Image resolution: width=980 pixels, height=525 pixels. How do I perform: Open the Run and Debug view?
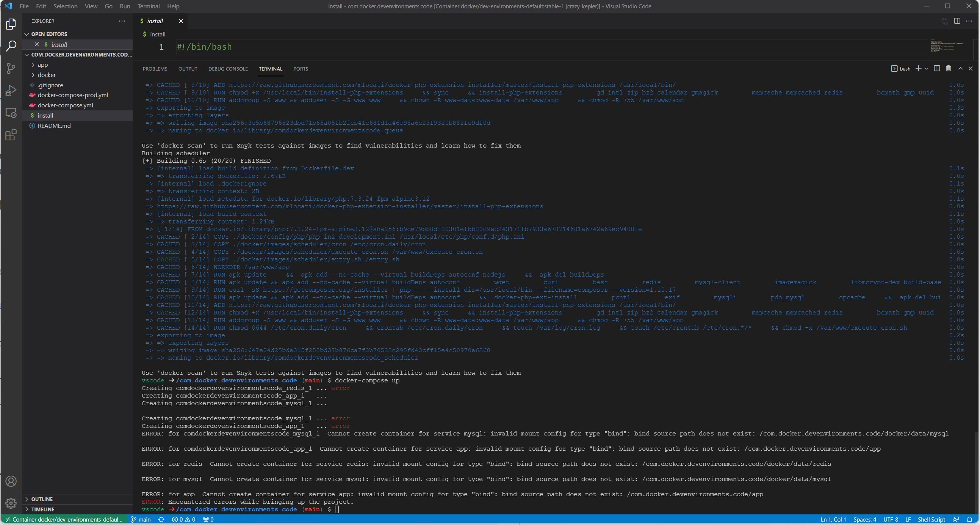tap(11, 90)
